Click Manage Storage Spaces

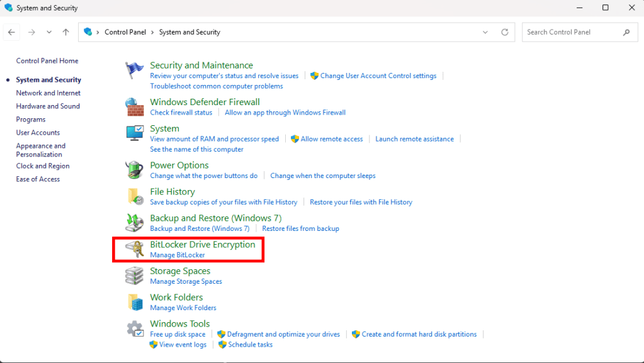[186, 281]
